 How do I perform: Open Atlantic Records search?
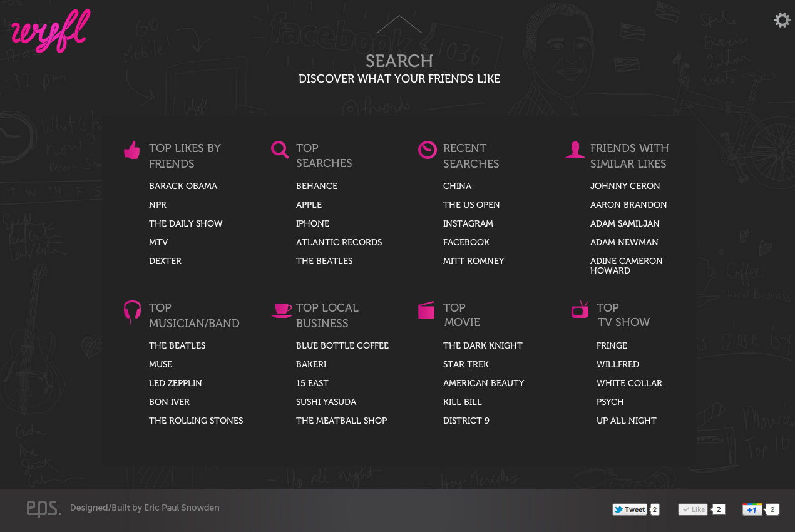(339, 242)
